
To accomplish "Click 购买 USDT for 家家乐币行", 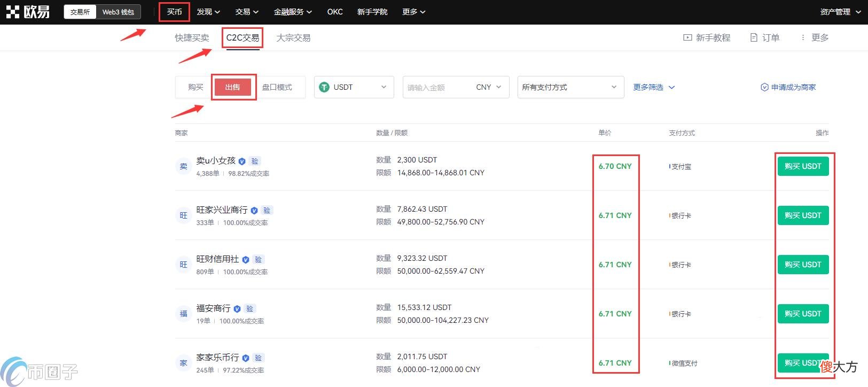I will (x=803, y=363).
